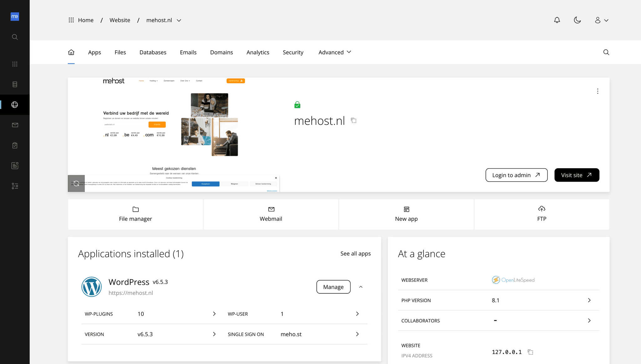
Task: Click the email/inbox icon in left sidebar
Action: (x=15, y=125)
